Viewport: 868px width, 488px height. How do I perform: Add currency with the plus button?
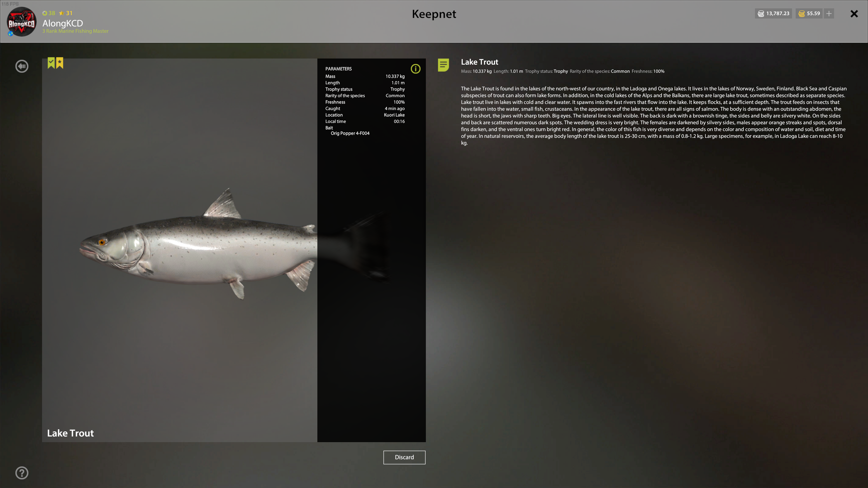[829, 14]
